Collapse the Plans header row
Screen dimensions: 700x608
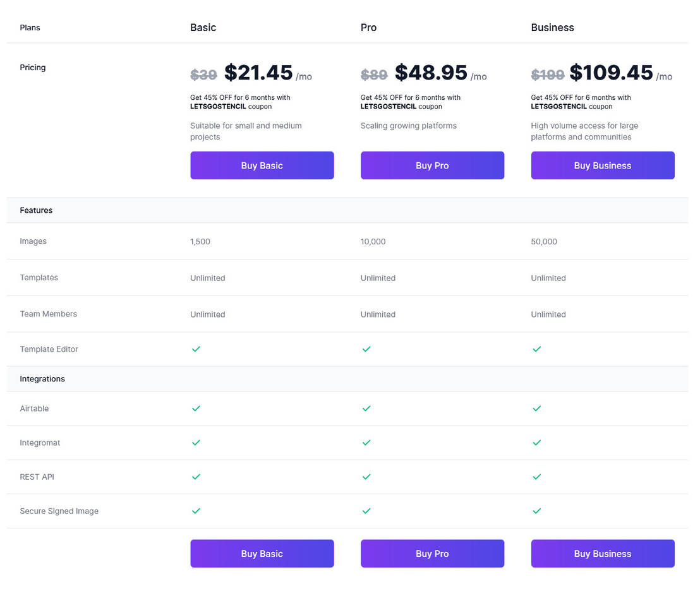pos(30,27)
